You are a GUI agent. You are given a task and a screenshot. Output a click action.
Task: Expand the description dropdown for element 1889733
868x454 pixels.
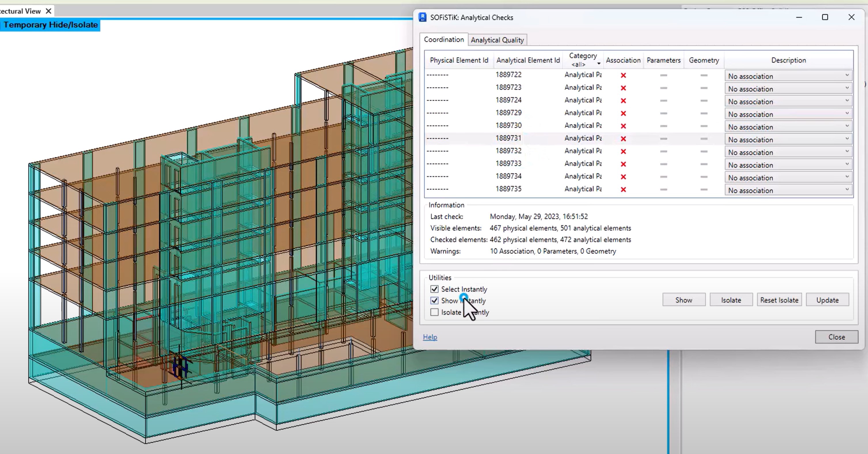coord(847,164)
